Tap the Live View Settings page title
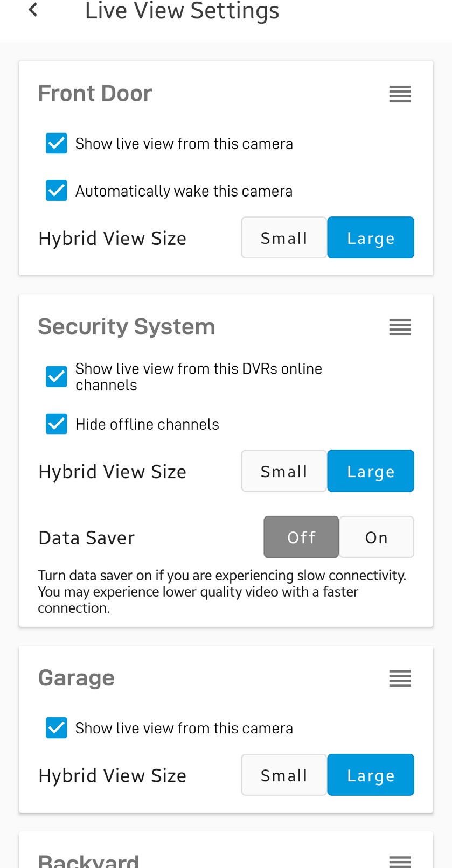The width and height of the screenshot is (452, 868). pyautogui.click(x=182, y=11)
